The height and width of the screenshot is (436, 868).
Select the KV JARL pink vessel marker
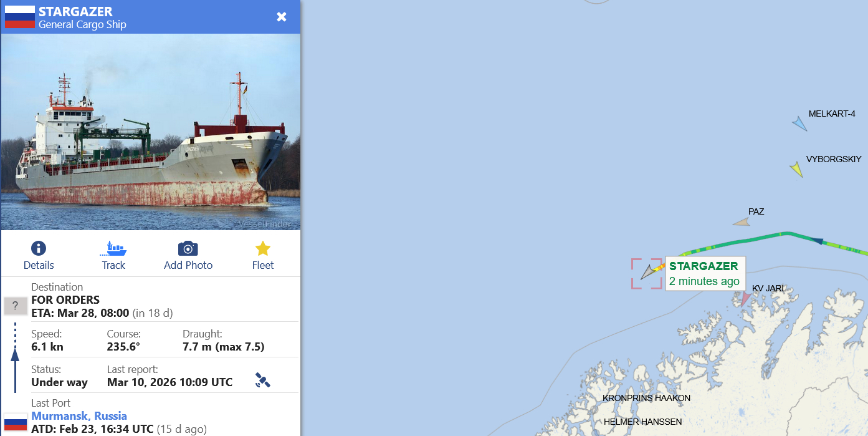click(745, 298)
